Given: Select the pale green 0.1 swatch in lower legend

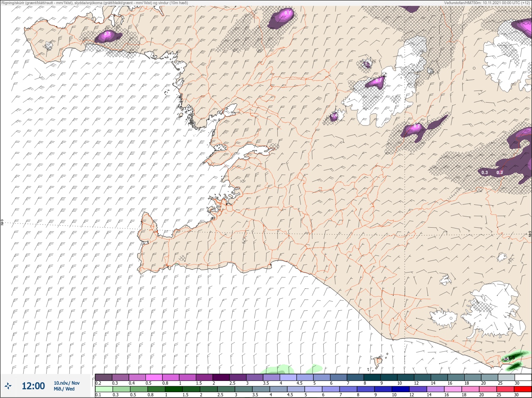Looking at the screenshot, I should click(103, 389).
